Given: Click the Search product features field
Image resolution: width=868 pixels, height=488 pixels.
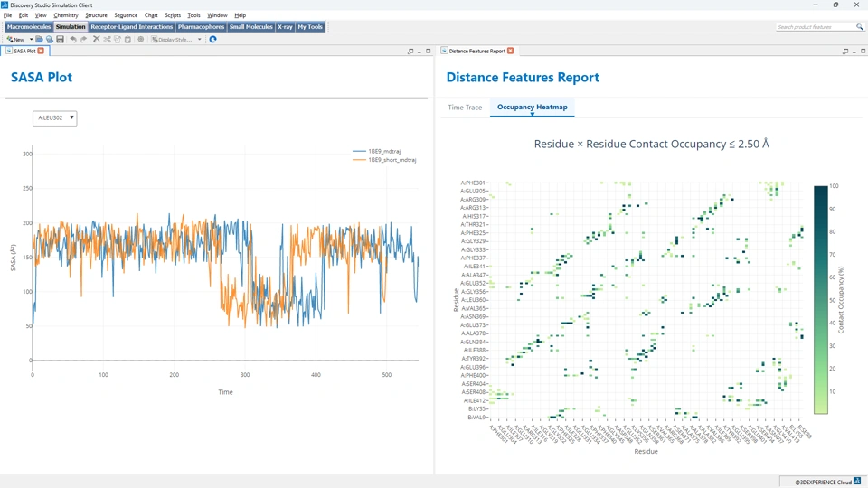Looking at the screenshot, I should pyautogui.click(x=814, y=27).
